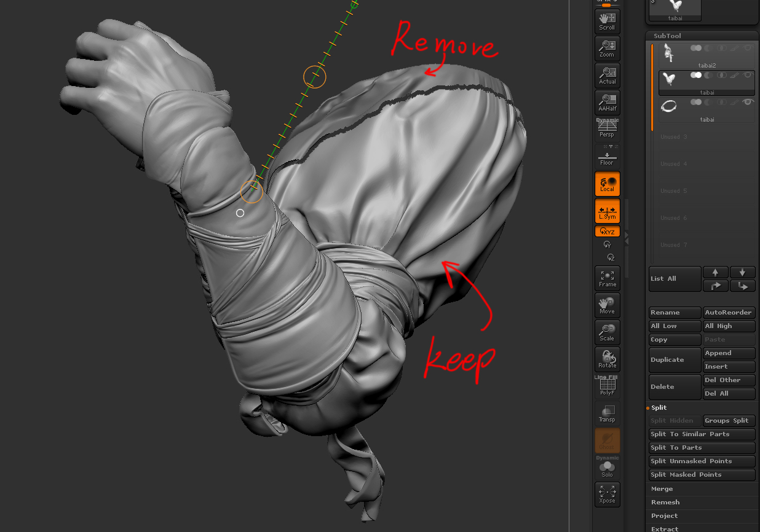Select the Rotate view tool

pos(607,359)
